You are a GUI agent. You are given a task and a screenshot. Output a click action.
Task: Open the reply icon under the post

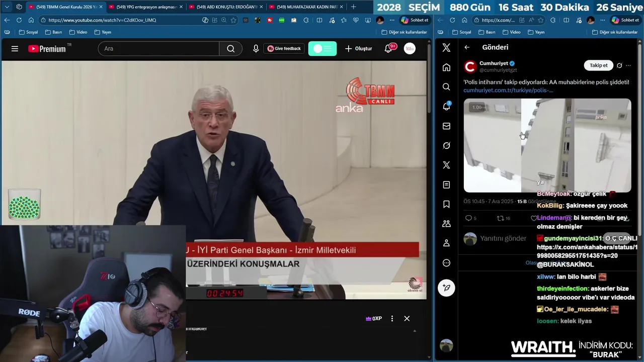(468, 218)
